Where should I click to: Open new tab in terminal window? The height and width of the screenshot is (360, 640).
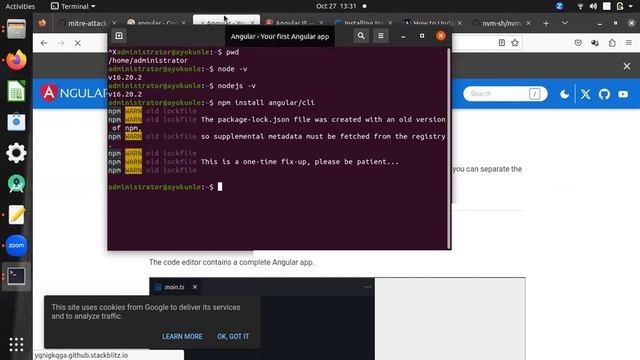119,36
